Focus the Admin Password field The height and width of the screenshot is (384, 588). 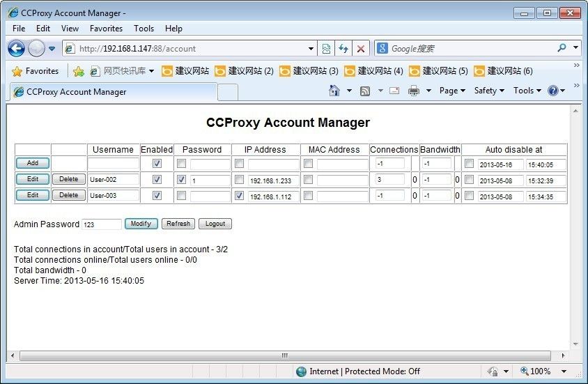tap(102, 224)
